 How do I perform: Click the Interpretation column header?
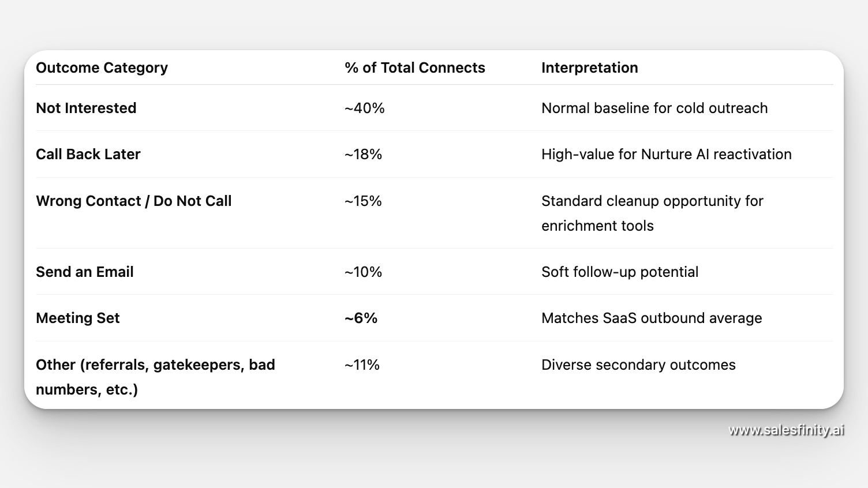589,67
